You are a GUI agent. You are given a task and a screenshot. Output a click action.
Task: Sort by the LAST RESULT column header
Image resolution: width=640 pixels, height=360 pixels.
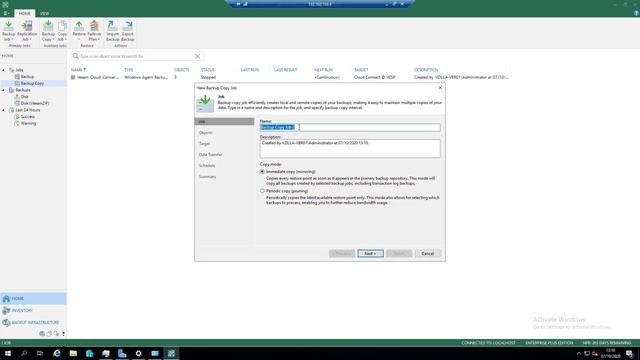(x=285, y=70)
